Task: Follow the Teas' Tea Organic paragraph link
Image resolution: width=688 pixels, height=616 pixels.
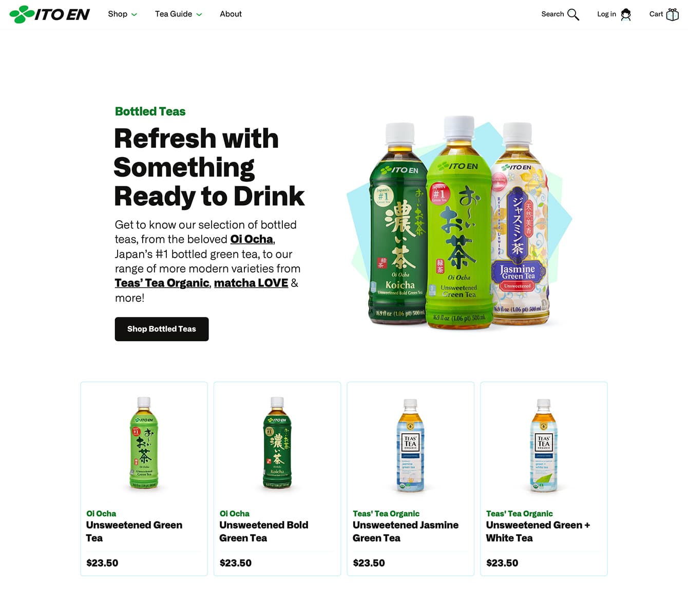Action: pyautogui.click(x=162, y=283)
